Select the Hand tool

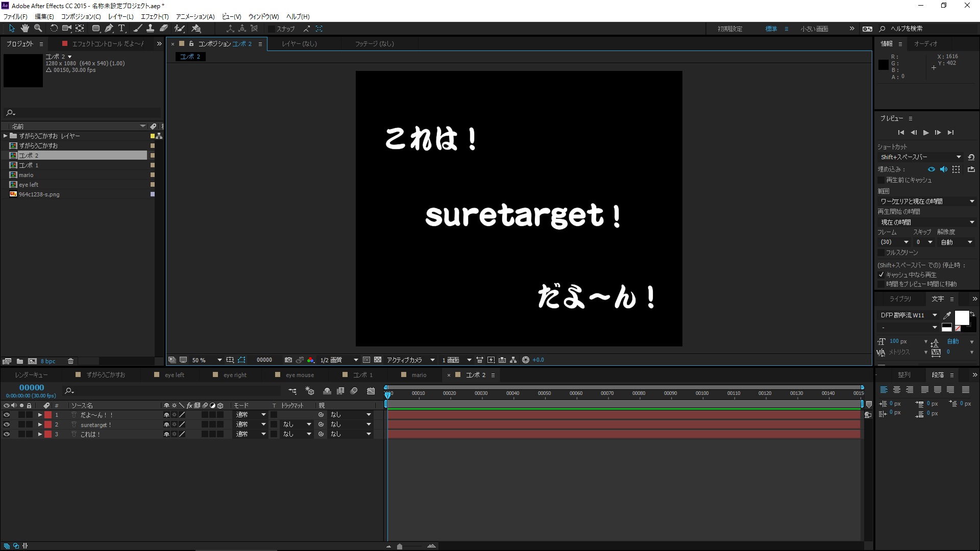click(25, 29)
